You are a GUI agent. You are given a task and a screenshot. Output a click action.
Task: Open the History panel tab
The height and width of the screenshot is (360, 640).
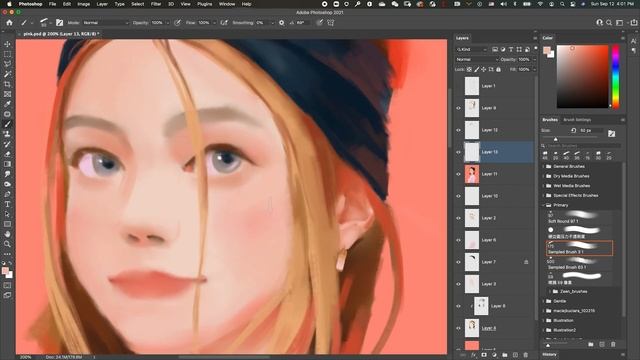(x=549, y=355)
